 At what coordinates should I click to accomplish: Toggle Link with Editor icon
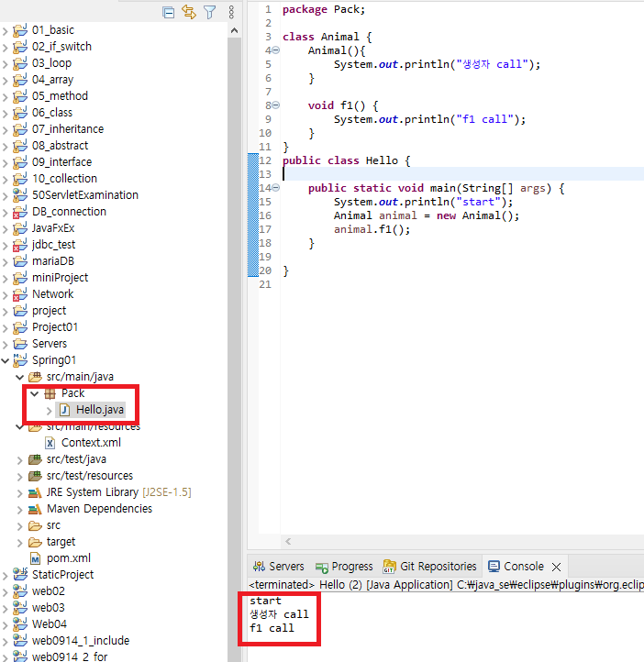pos(189,12)
